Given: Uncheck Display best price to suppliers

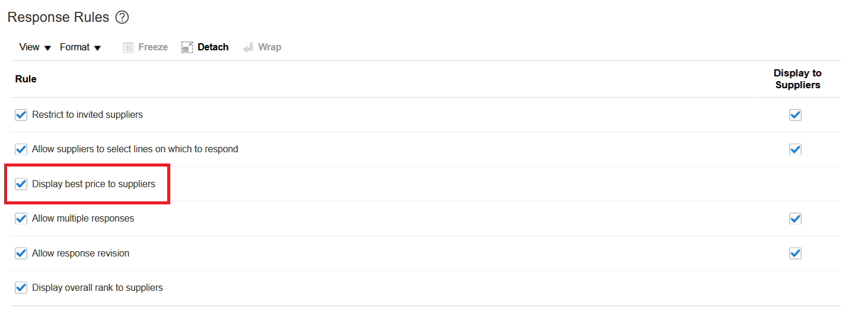Looking at the screenshot, I should pos(21,184).
